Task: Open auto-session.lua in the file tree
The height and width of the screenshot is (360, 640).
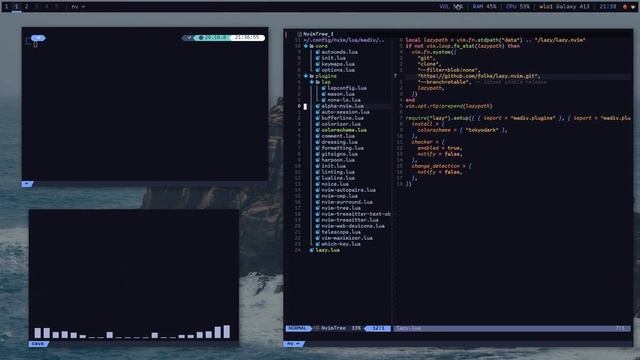Action: [x=346, y=112]
